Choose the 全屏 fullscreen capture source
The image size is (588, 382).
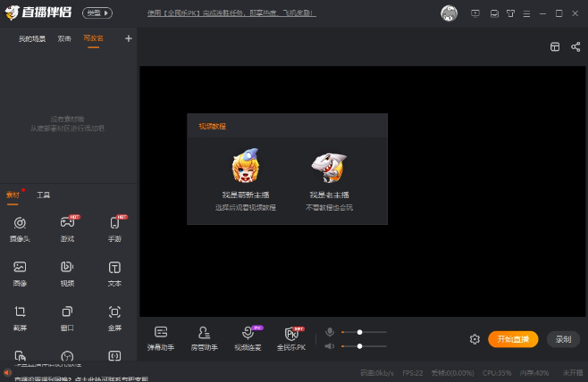click(x=114, y=318)
